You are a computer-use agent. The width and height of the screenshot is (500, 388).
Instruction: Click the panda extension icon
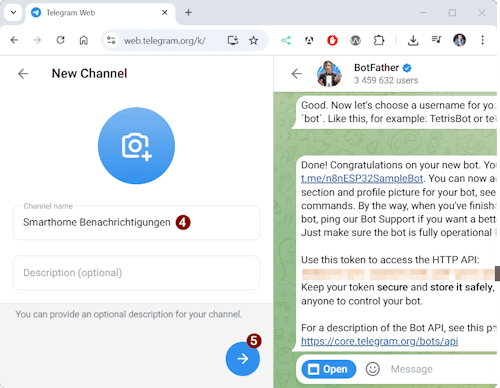pos(309,41)
